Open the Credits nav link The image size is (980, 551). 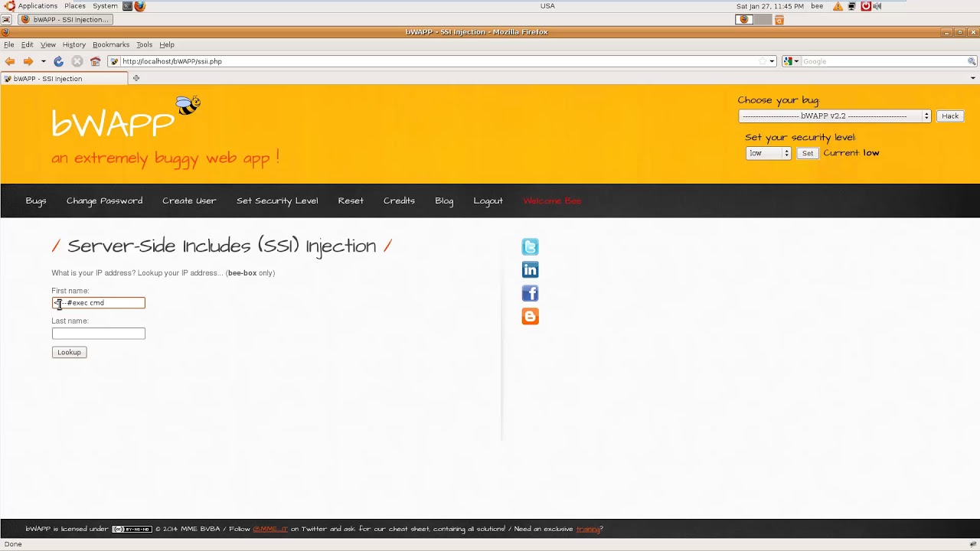click(399, 201)
